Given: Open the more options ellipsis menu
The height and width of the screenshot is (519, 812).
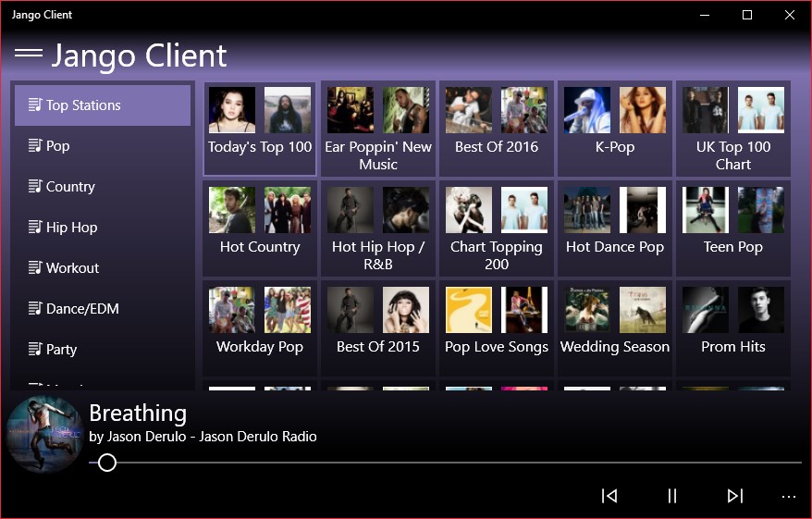Looking at the screenshot, I should pos(789,497).
